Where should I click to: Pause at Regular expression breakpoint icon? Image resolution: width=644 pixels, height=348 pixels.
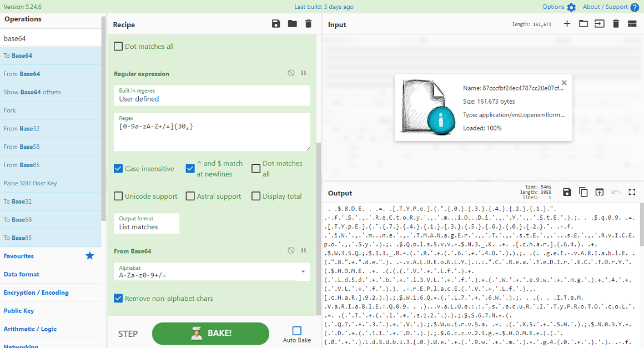click(304, 73)
